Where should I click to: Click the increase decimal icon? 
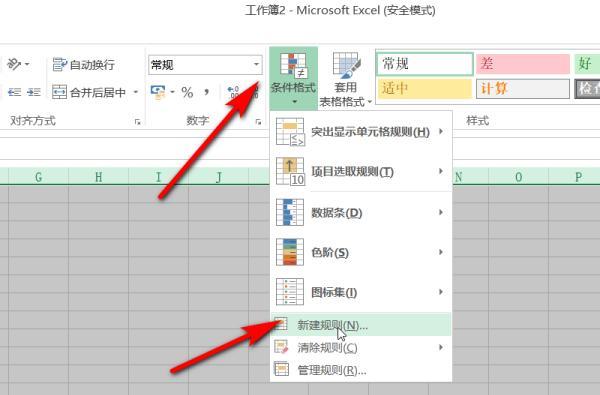point(233,92)
